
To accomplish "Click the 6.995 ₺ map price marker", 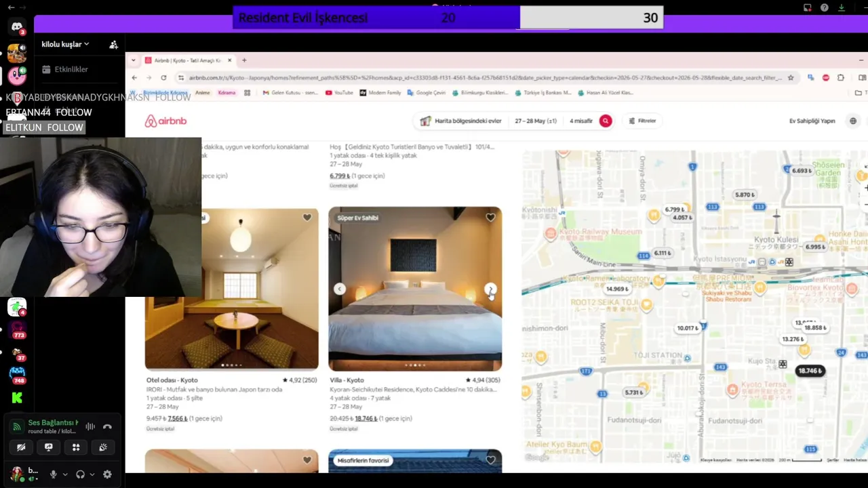I will pyautogui.click(x=814, y=247).
